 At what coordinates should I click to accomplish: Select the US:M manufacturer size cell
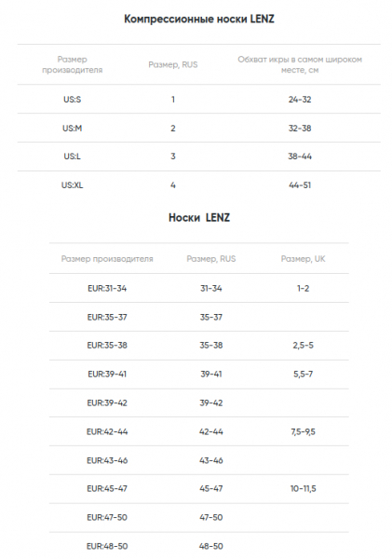click(72, 128)
